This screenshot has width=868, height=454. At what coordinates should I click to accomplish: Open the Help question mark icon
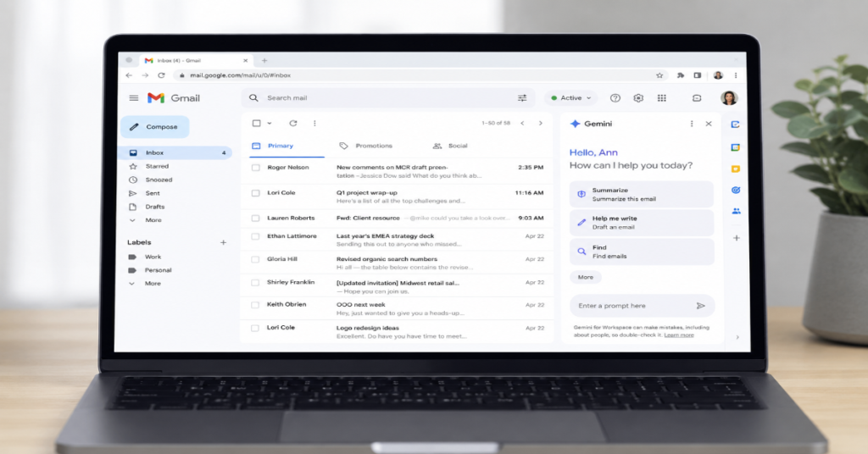click(615, 98)
